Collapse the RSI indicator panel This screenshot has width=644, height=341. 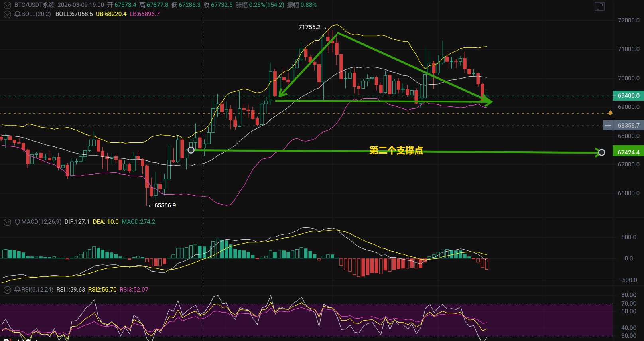point(7,290)
